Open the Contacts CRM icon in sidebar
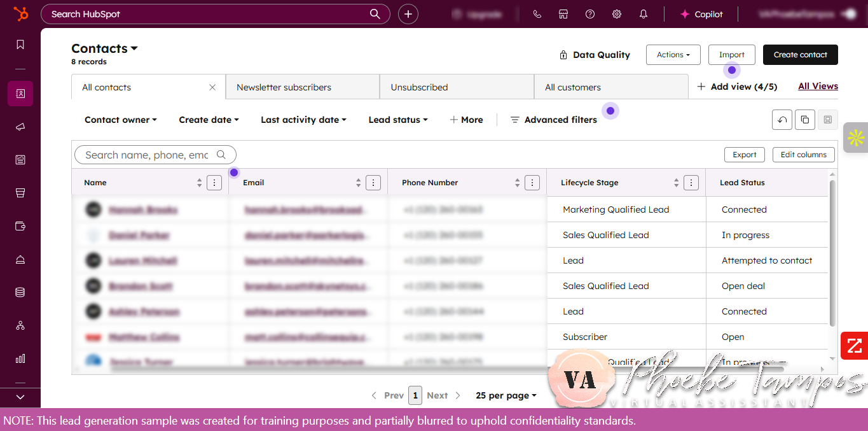Screen dimensions: 868x431 coord(20,94)
